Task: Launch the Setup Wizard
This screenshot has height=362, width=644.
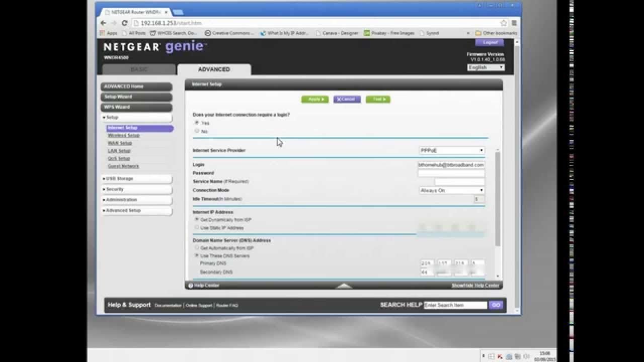Action: (x=136, y=97)
